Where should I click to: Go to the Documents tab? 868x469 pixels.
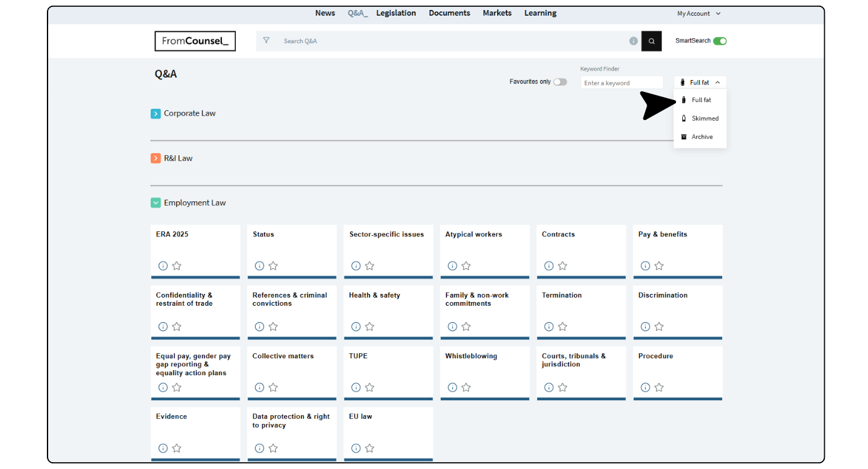tap(450, 13)
